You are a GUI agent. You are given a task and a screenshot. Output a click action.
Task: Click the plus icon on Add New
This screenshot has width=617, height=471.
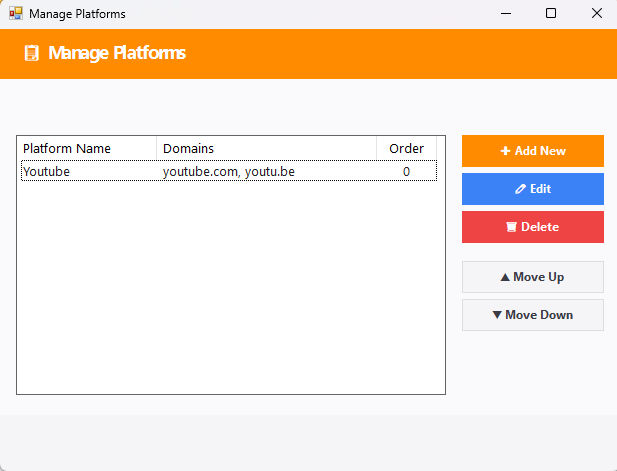coord(505,151)
